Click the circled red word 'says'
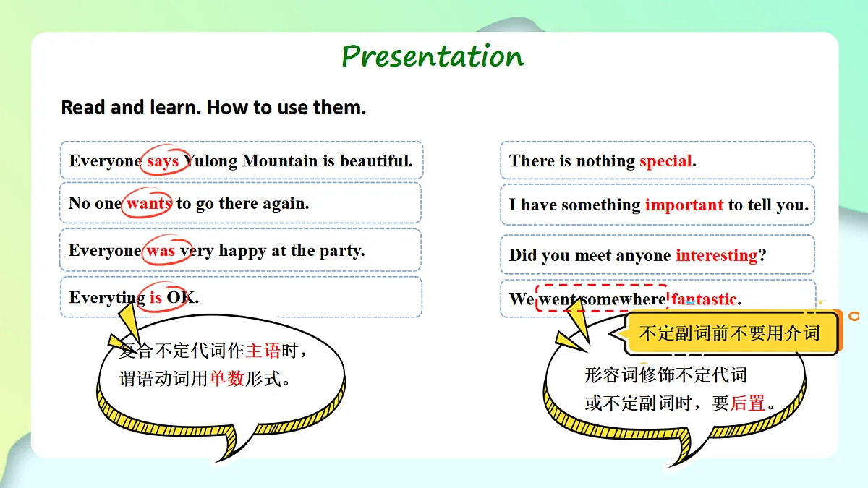Viewport: 868px width, 488px height. (163, 160)
